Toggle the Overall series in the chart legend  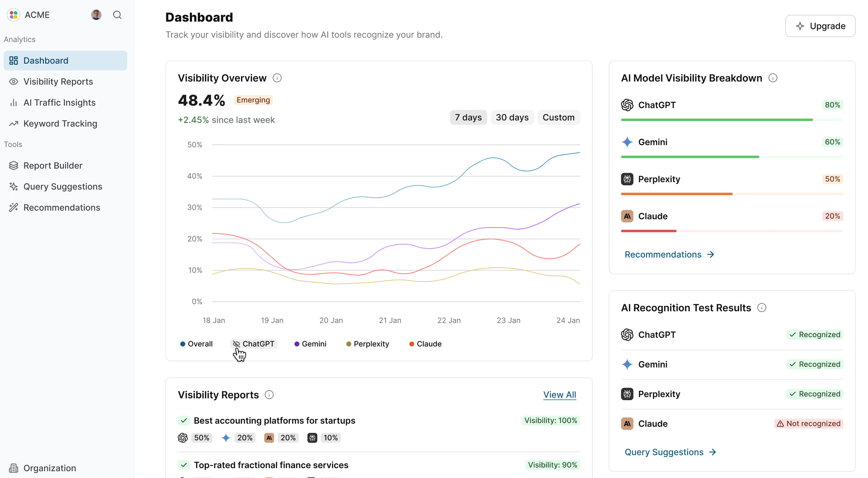click(x=196, y=344)
